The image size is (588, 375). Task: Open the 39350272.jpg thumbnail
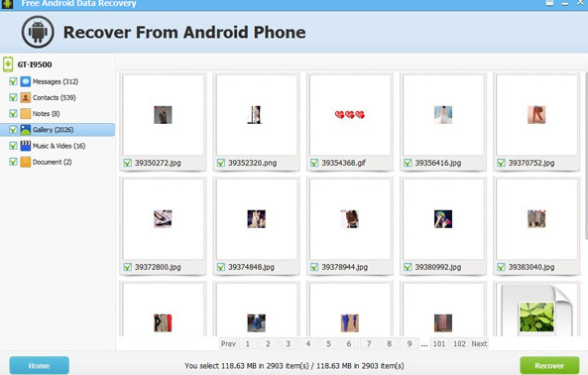(164, 115)
